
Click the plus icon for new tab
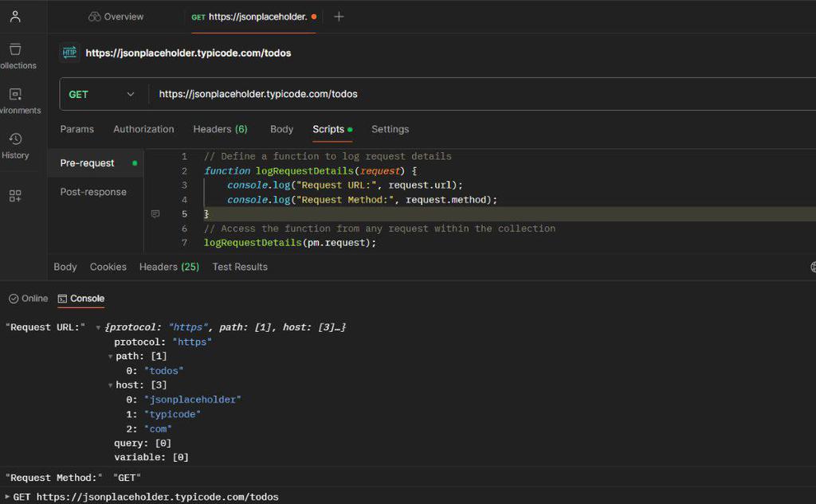pyautogui.click(x=339, y=17)
